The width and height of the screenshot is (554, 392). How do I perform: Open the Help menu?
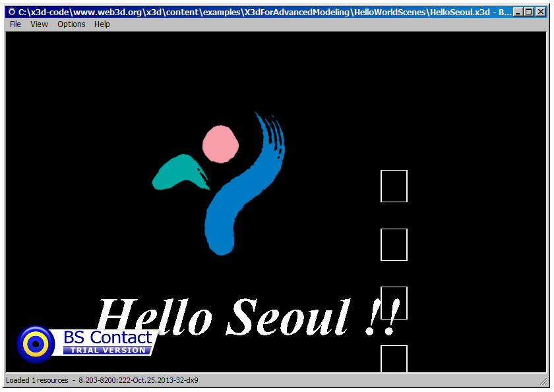pos(102,24)
